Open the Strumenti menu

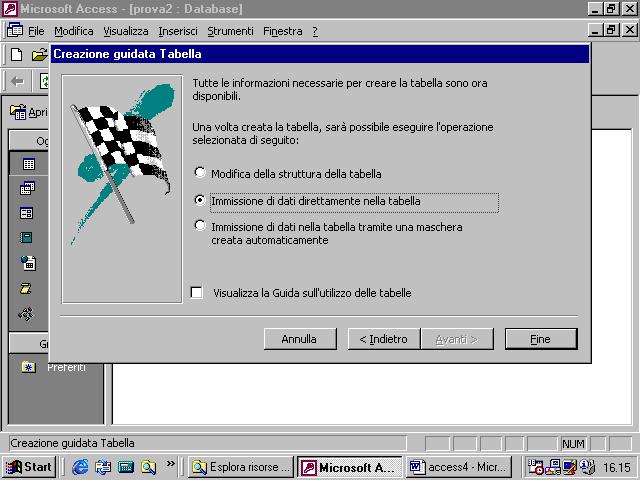click(x=230, y=31)
